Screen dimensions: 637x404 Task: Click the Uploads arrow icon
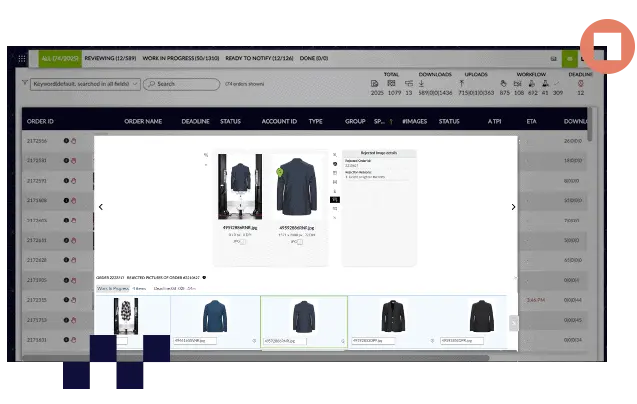[x=462, y=83]
